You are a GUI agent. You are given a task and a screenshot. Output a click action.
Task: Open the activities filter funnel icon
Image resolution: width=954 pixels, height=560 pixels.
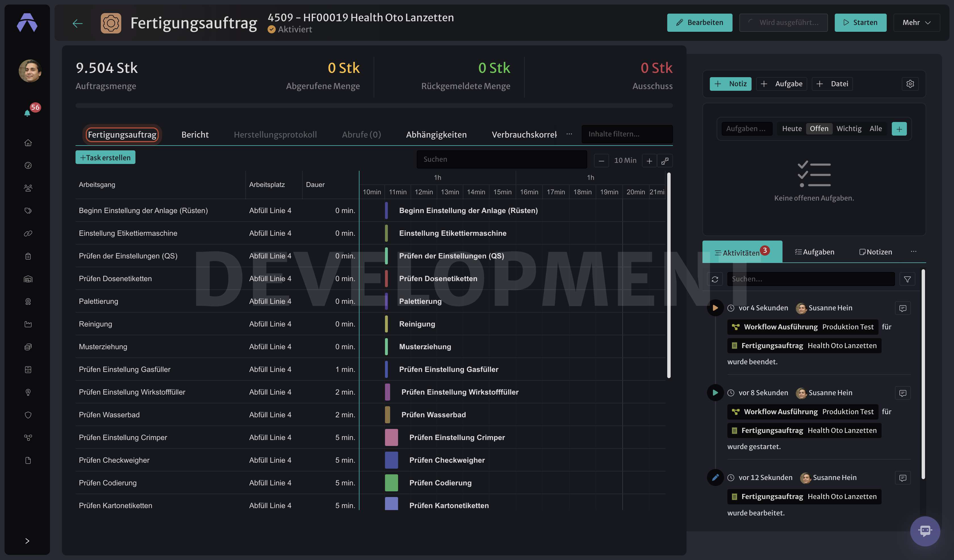tap(907, 279)
